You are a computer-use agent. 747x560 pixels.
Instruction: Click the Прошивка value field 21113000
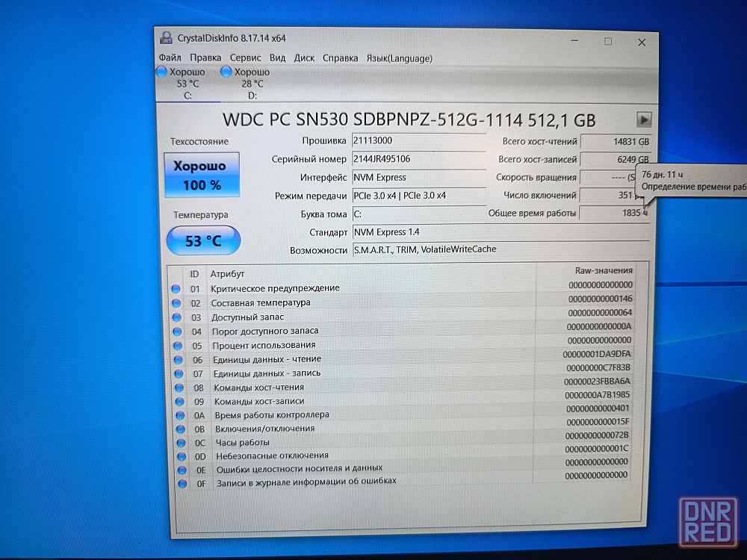tap(418, 140)
